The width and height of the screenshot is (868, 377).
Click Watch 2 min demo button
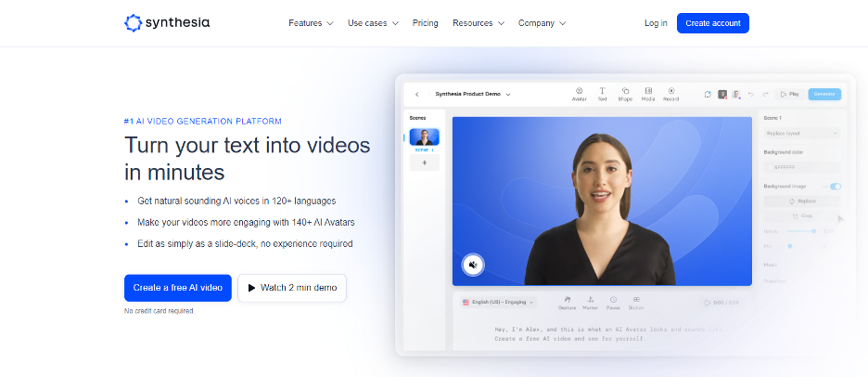(x=292, y=288)
